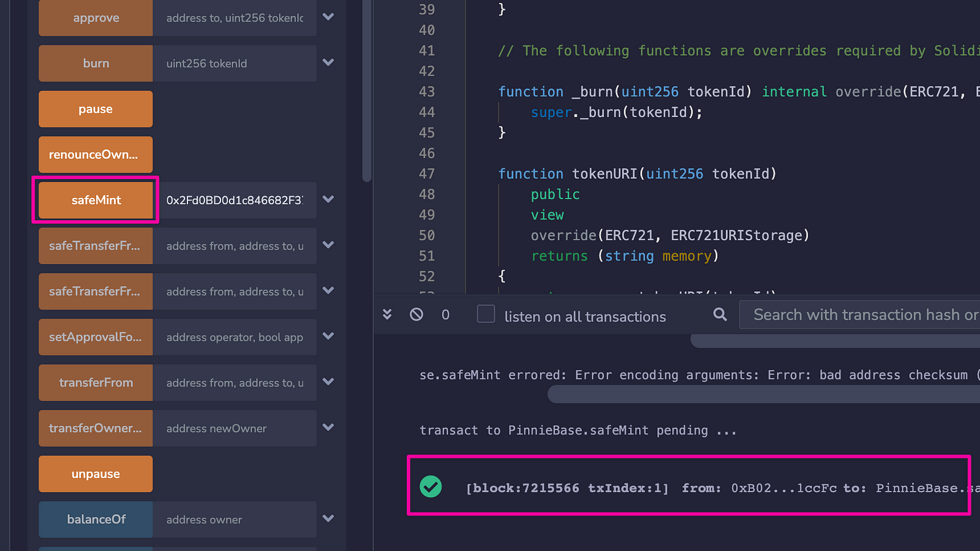Viewport: 980px width, 551px height.
Task: Click the unpause function button
Action: point(96,474)
